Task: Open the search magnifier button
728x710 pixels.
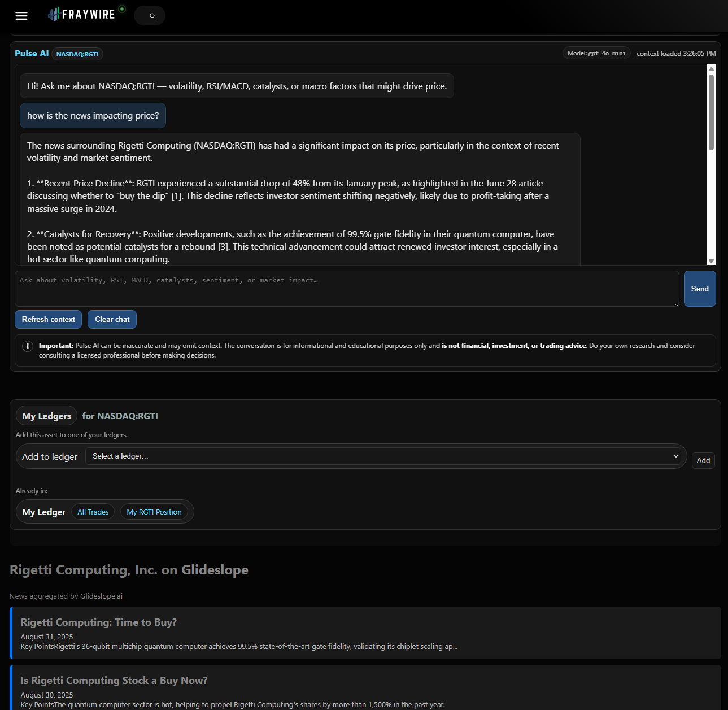Action: 152,16
